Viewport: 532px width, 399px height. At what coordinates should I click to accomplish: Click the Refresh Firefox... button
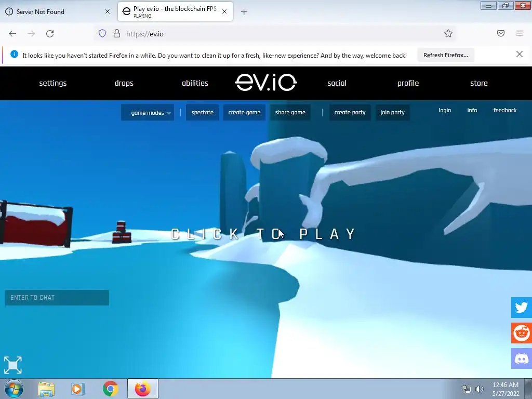tap(445, 55)
